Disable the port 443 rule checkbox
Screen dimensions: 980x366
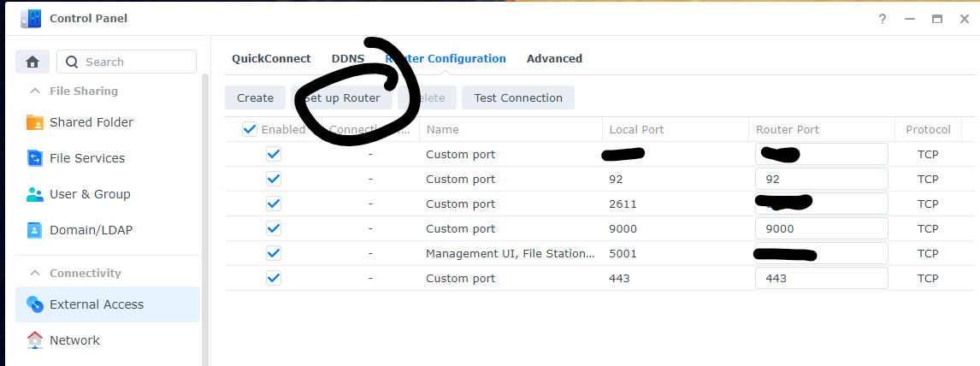pos(274,279)
